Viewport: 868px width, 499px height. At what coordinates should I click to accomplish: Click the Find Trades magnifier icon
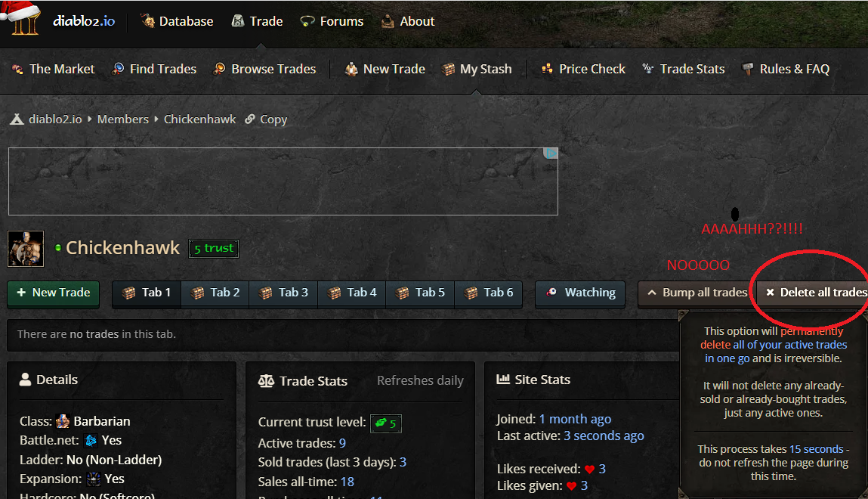point(118,69)
